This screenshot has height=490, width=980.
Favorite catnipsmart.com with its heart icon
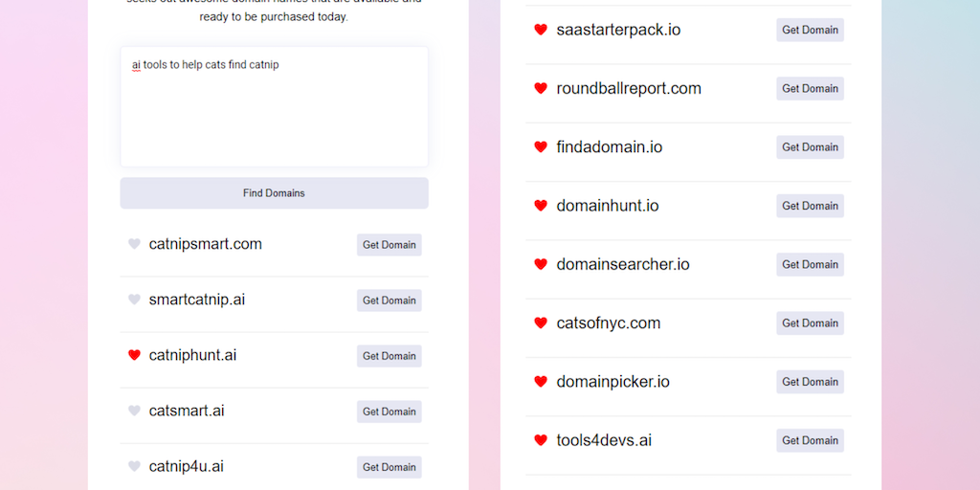click(134, 244)
